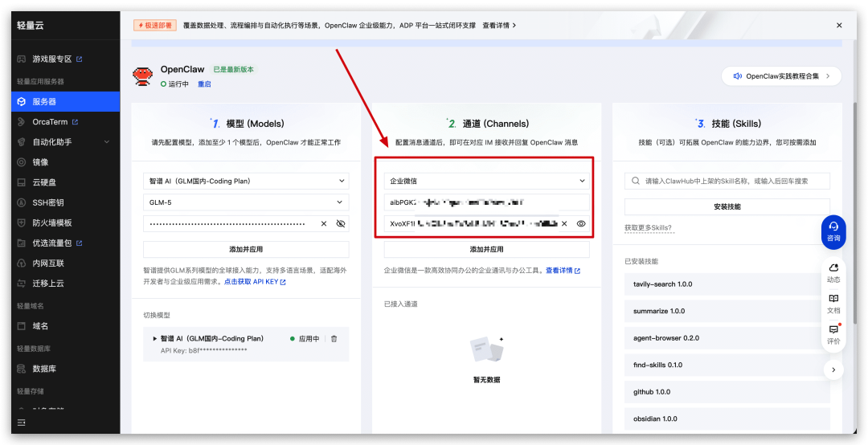Open the 企业微信 查看详情 link
The height and width of the screenshot is (445, 868).
tap(563, 271)
